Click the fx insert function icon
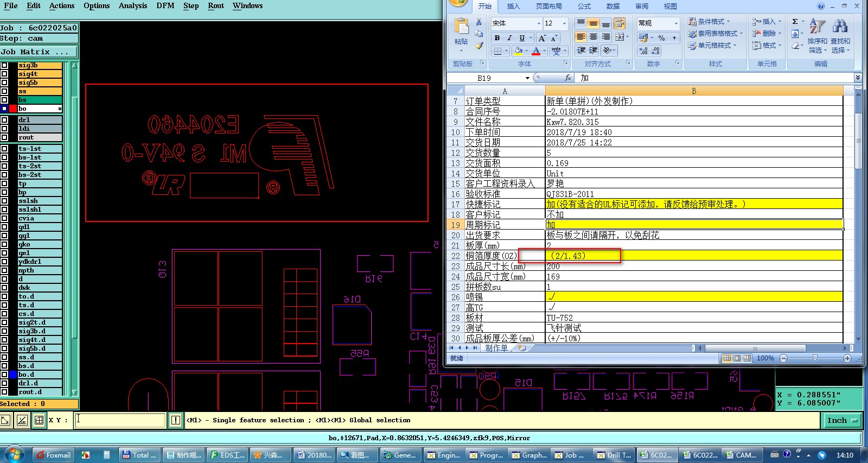 pyautogui.click(x=567, y=78)
